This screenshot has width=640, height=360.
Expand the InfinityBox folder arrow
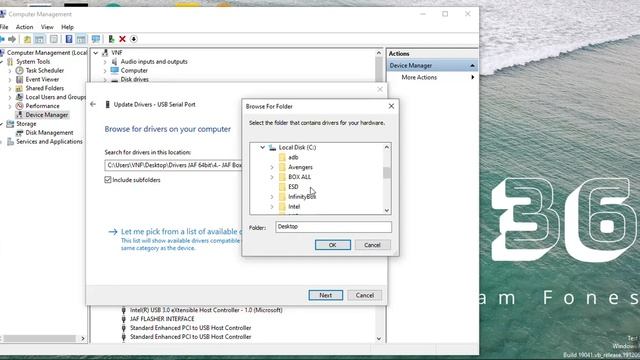272,197
